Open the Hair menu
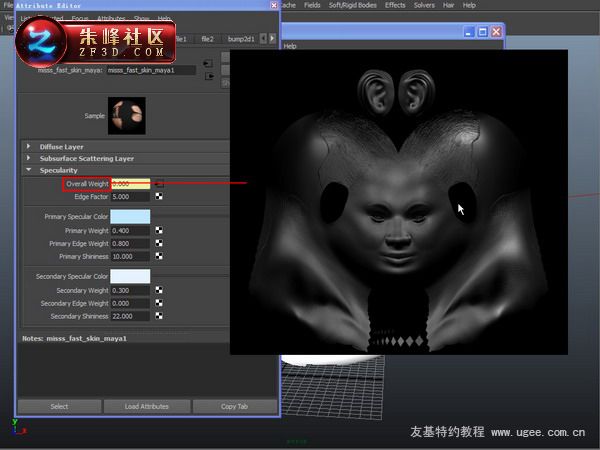The image size is (600, 450). (448, 5)
